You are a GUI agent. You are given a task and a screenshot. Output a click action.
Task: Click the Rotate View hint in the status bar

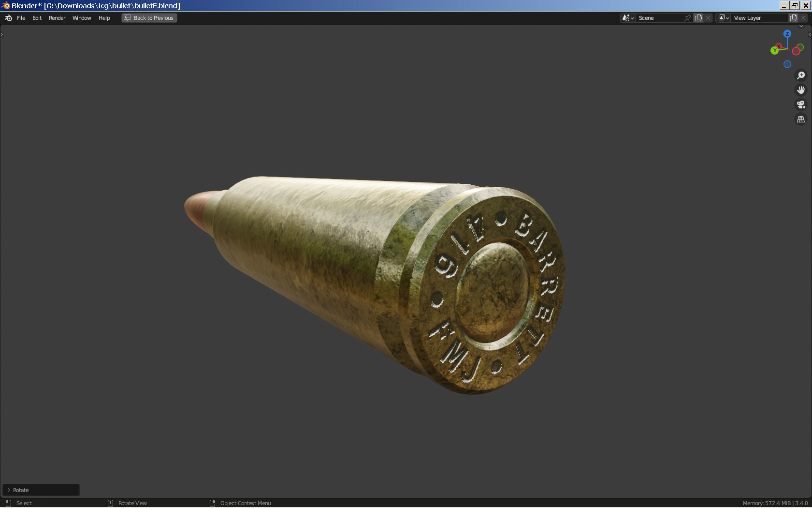pyautogui.click(x=132, y=503)
